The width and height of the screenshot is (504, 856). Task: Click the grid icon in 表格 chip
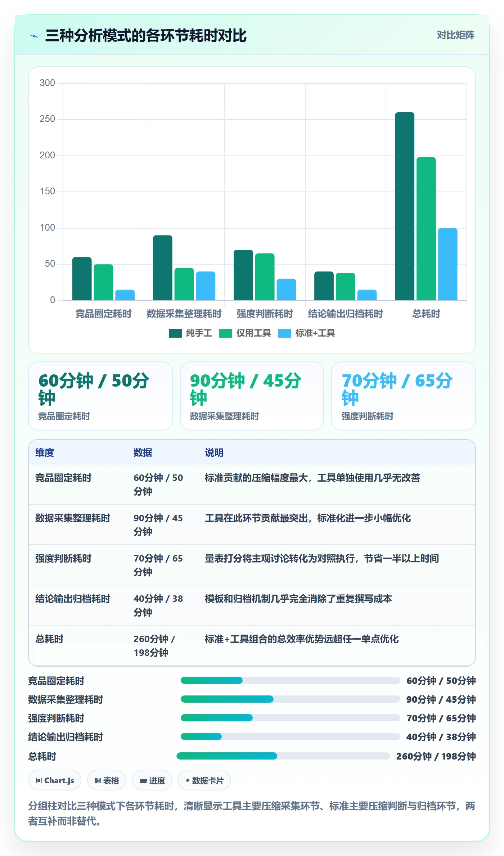[x=98, y=781]
